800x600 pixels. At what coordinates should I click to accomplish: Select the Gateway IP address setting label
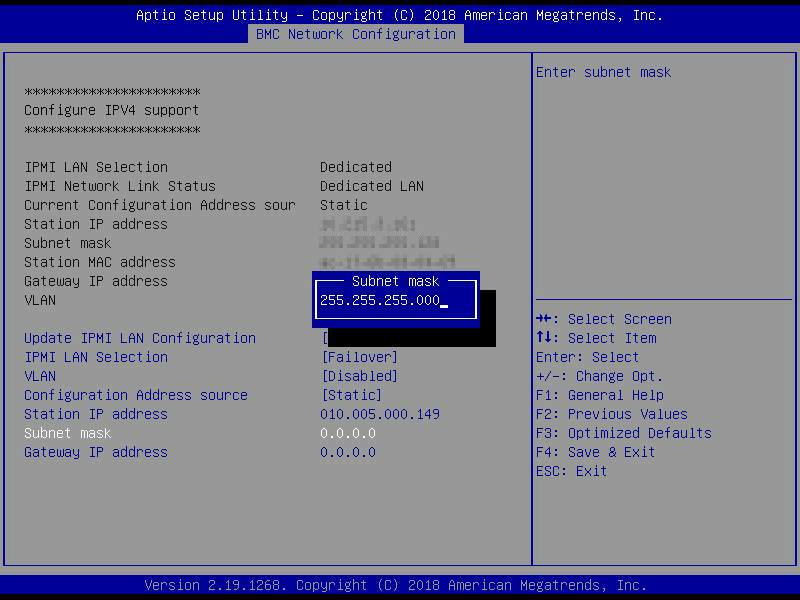[95, 452]
